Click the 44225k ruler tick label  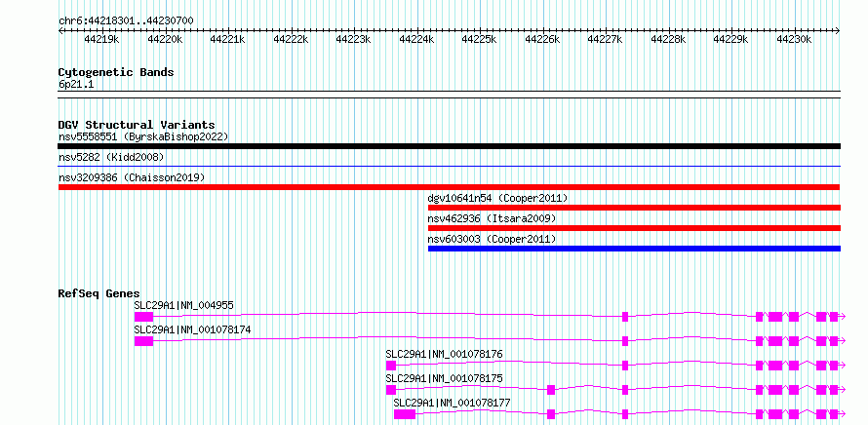coord(480,40)
